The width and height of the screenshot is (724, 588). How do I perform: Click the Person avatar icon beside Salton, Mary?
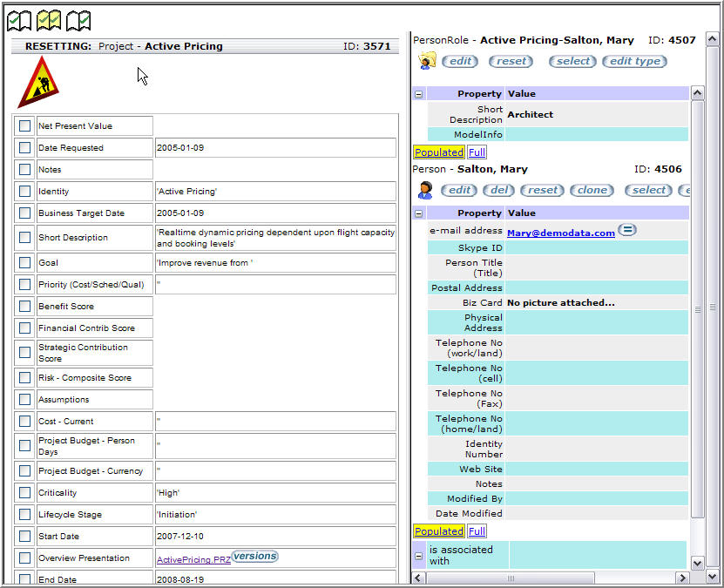click(425, 190)
